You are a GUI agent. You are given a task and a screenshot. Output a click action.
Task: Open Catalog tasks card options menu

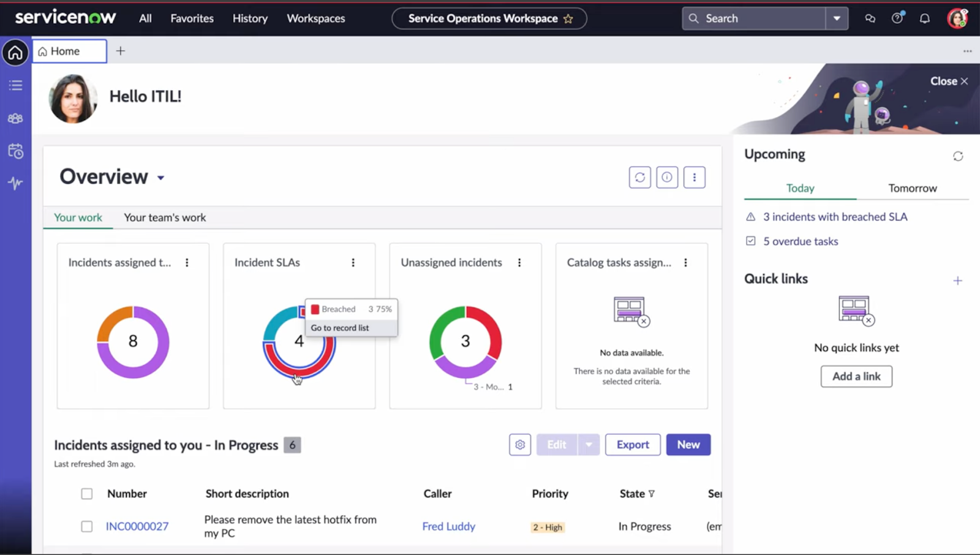pyautogui.click(x=685, y=262)
